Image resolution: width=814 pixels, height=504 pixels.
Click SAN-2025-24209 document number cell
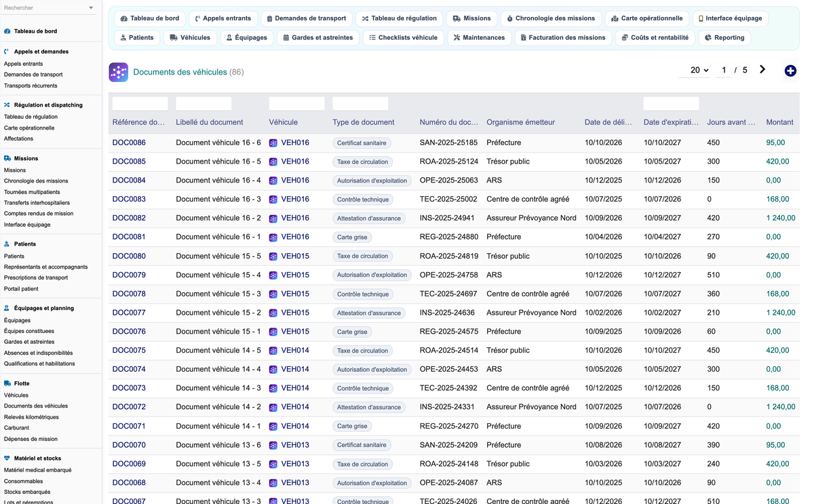(x=448, y=445)
